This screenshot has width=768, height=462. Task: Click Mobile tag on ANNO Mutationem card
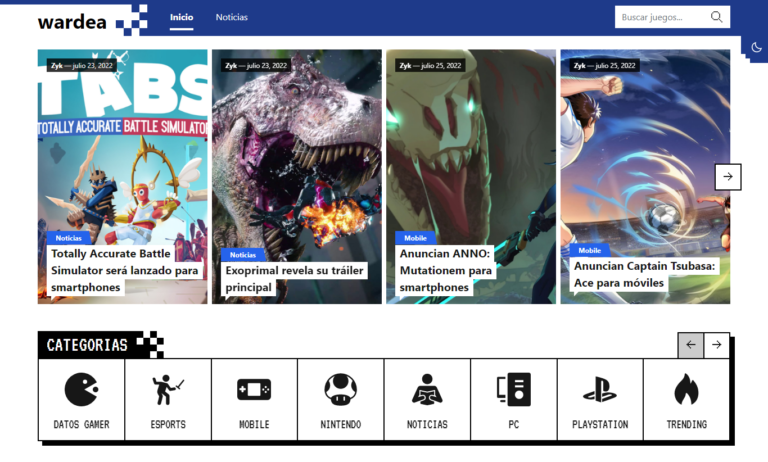click(415, 238)
